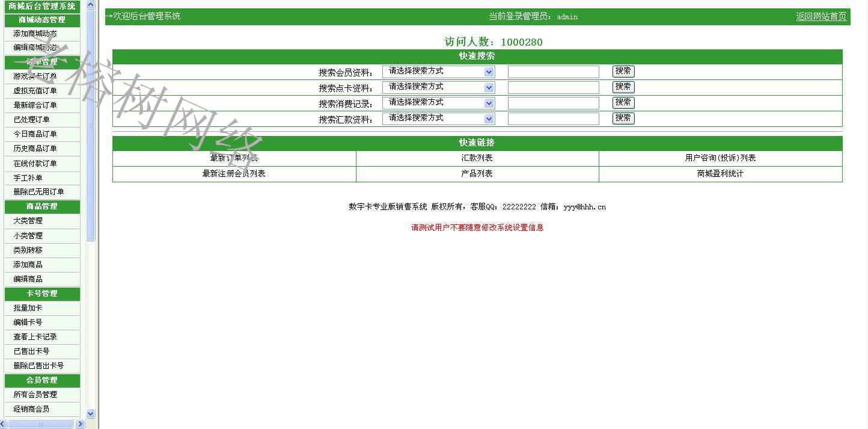
Task: Open dropdown for 搜索消费记录 search method
Action: coord(438,103)
